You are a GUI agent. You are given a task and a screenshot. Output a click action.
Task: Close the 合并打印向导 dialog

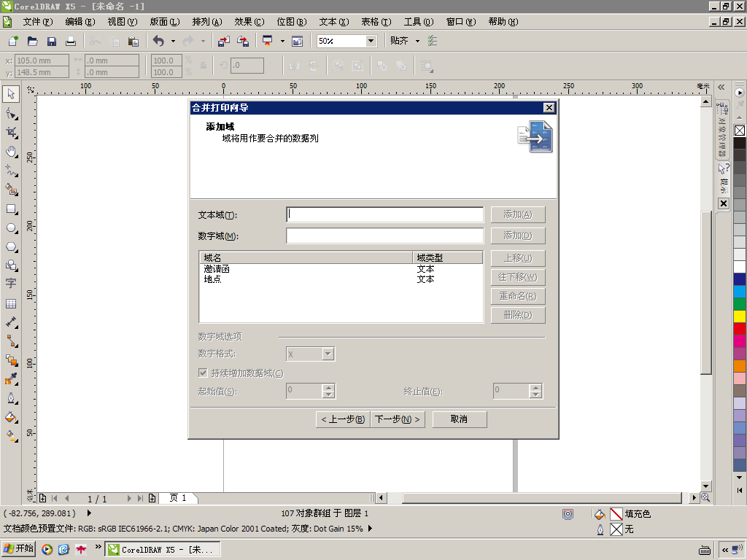tap(549, 108)
